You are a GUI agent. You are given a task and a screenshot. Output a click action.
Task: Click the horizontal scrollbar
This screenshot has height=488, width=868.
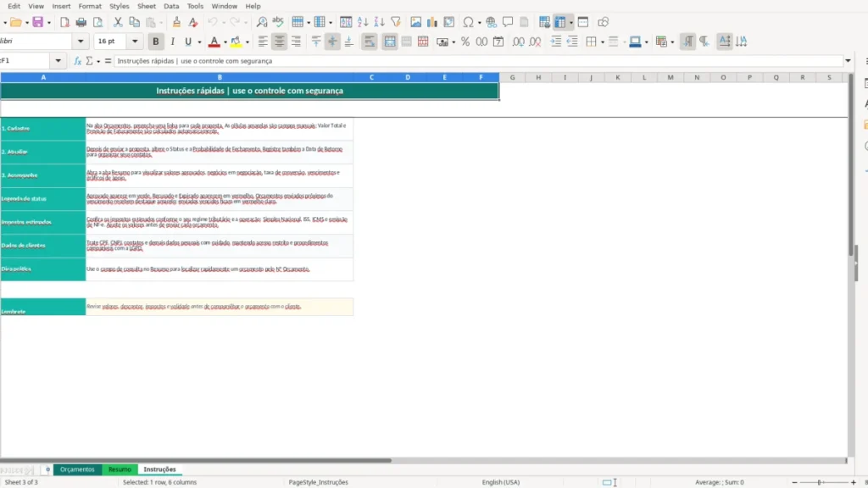tap(196, 460)
